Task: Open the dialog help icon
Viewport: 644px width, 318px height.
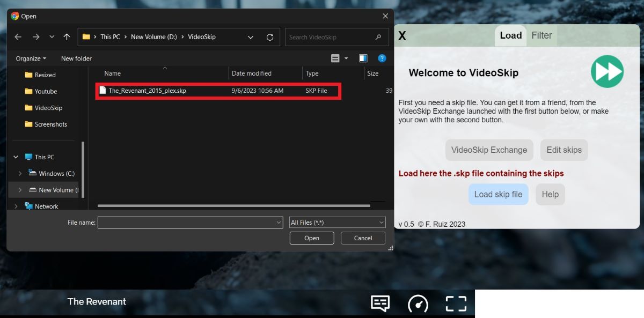Action: [x=382, y=58]
